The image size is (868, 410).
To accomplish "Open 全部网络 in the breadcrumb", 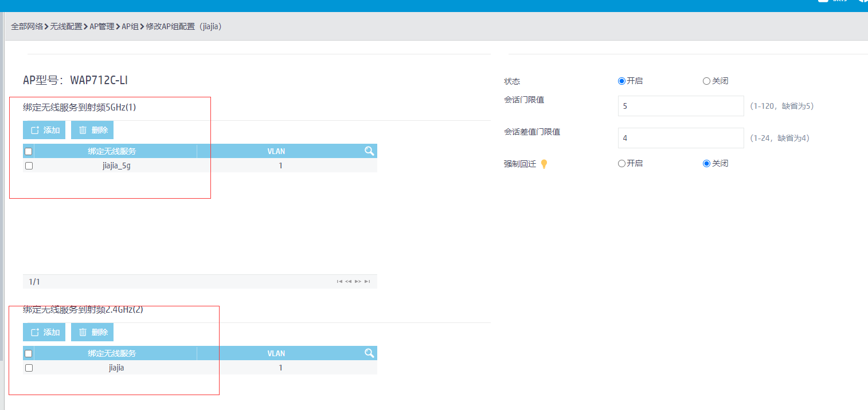I will [x=27, y=26].
